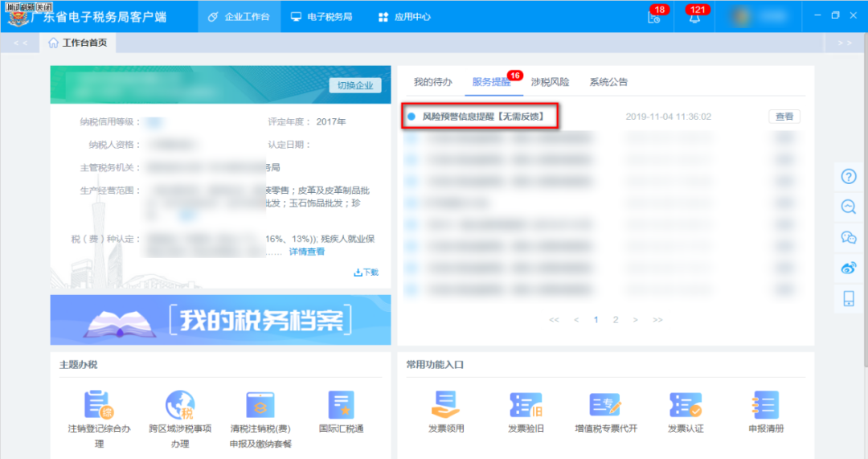Select 涉税风险 tab
The width and height of the screenshot is (868, 459).
click(x=550, y=82)
